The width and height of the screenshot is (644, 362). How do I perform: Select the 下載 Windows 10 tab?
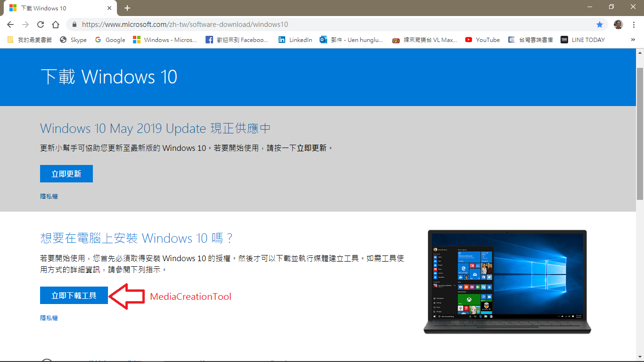[60, 8]
